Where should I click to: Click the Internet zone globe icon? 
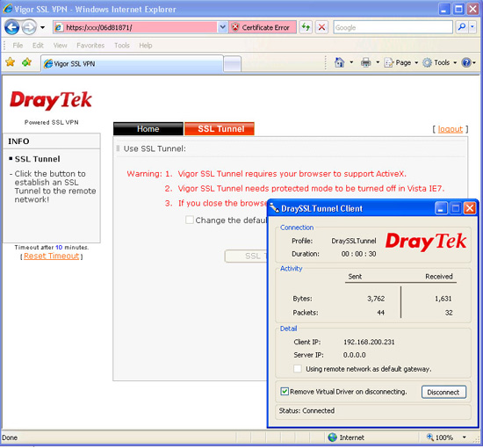(x=332, y=437)
